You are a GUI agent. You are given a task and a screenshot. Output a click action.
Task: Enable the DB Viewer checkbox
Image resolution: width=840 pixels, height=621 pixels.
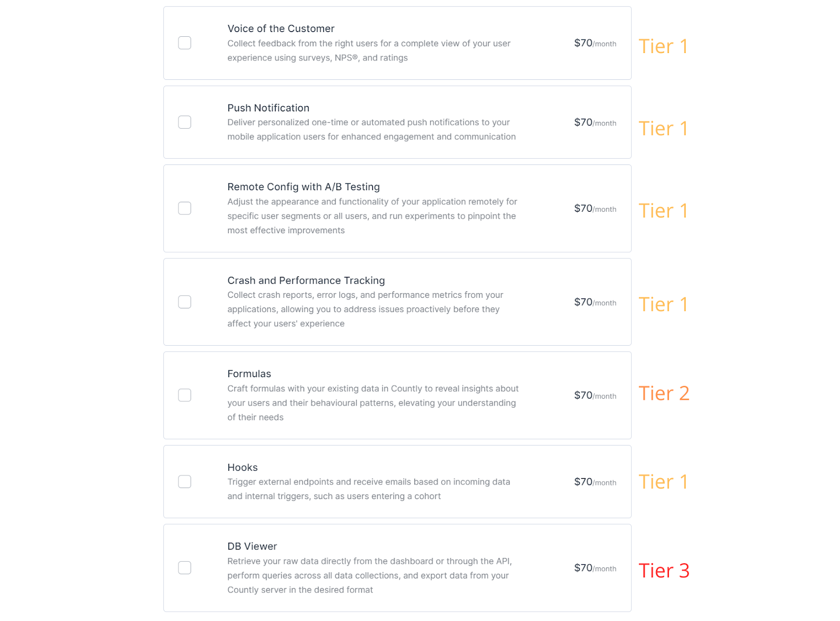click(184, 568)
